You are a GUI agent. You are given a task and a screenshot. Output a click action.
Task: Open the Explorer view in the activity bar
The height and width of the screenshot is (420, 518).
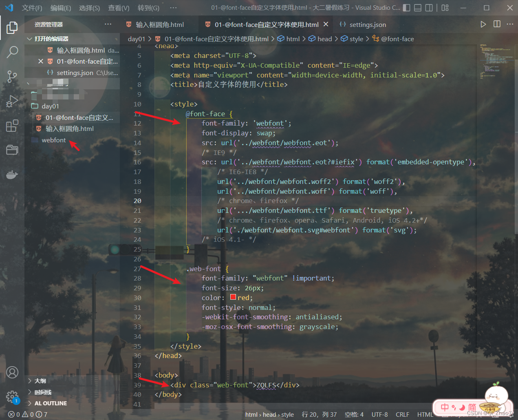coord(12,27)
